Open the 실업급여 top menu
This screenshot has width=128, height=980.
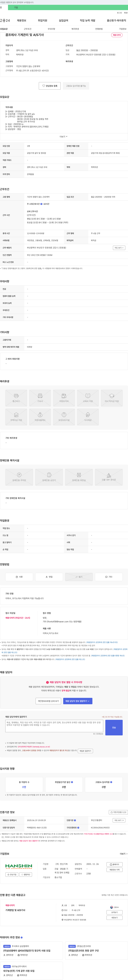[64, 21]
